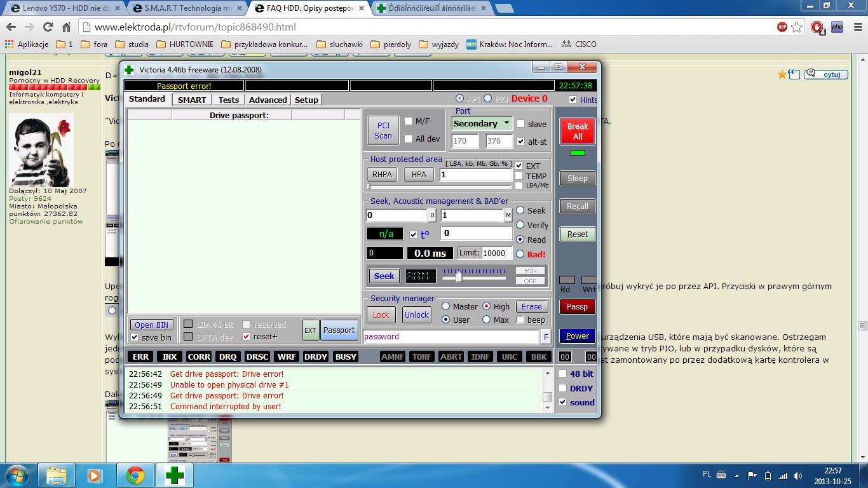Enable the 48 bit checkbox
Image resolution: width=868 pixels, height=488 pixels.
point(562,374)
